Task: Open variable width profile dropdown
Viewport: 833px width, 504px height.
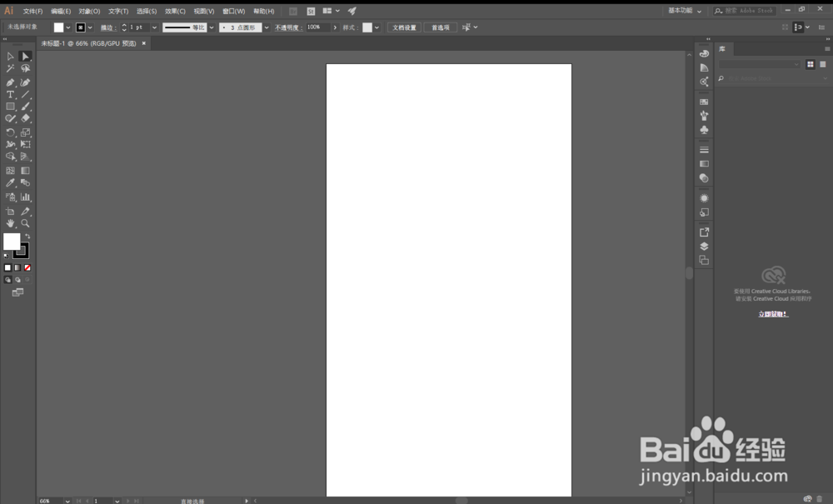Action: coord(212,27)
